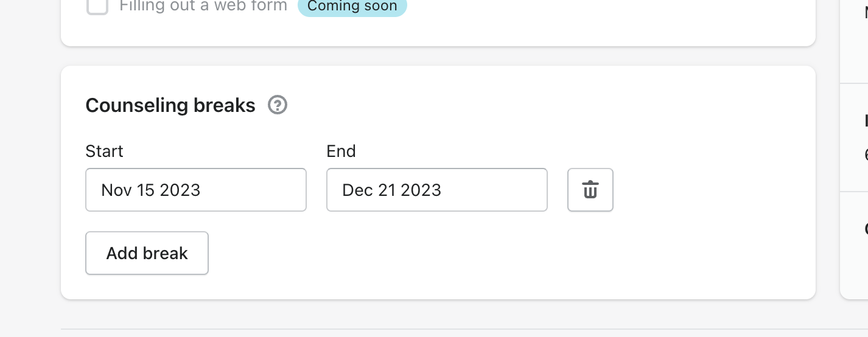Viewport: 868px width, 337px height.
Task: Click the Add break button
Action: 147,253
